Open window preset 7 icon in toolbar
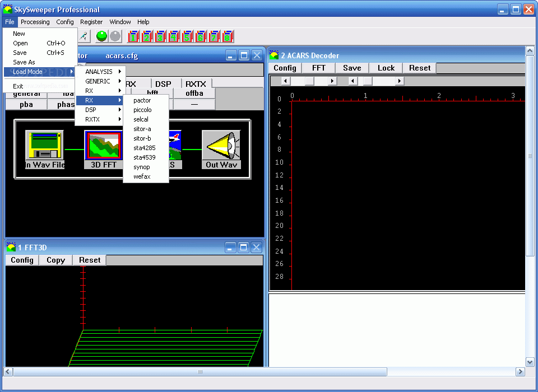Viewport: 538px width, 392px height. point(214,36)
